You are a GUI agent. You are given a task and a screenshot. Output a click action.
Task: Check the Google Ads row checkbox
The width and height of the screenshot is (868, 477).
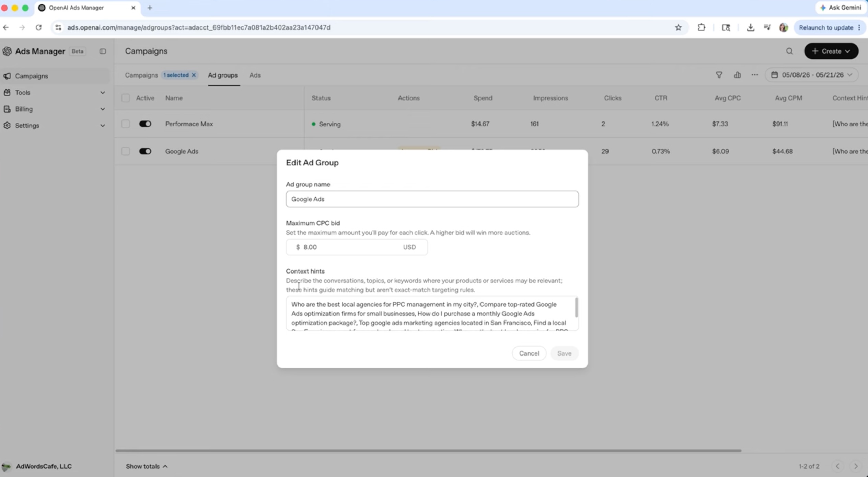[x=126, y=151]
